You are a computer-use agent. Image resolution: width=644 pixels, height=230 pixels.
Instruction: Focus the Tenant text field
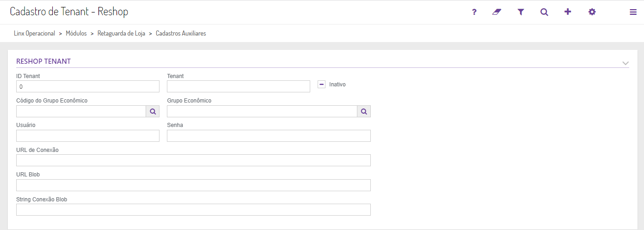click(238, 86)
